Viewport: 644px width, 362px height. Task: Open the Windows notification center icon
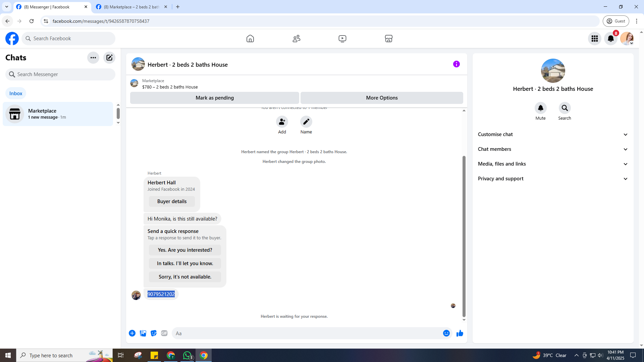633,355
